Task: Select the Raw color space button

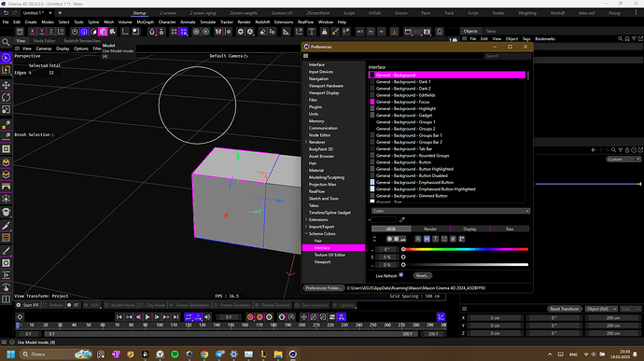Action: 510,229
